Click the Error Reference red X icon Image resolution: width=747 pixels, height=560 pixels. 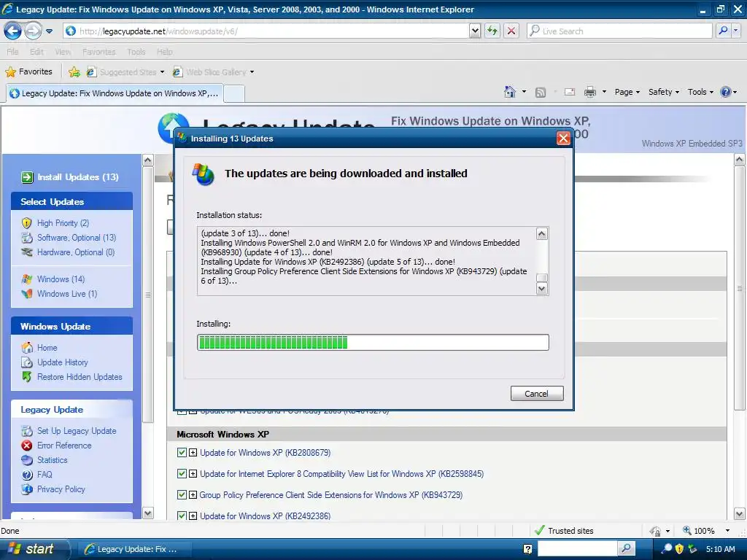pos(27,446)
